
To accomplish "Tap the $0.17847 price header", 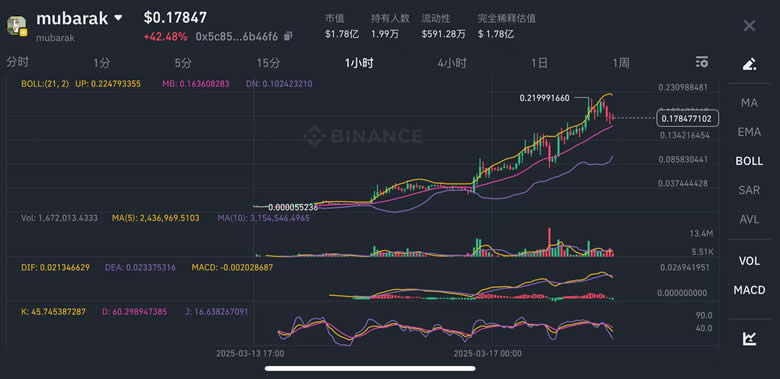I will pos(175,18).
